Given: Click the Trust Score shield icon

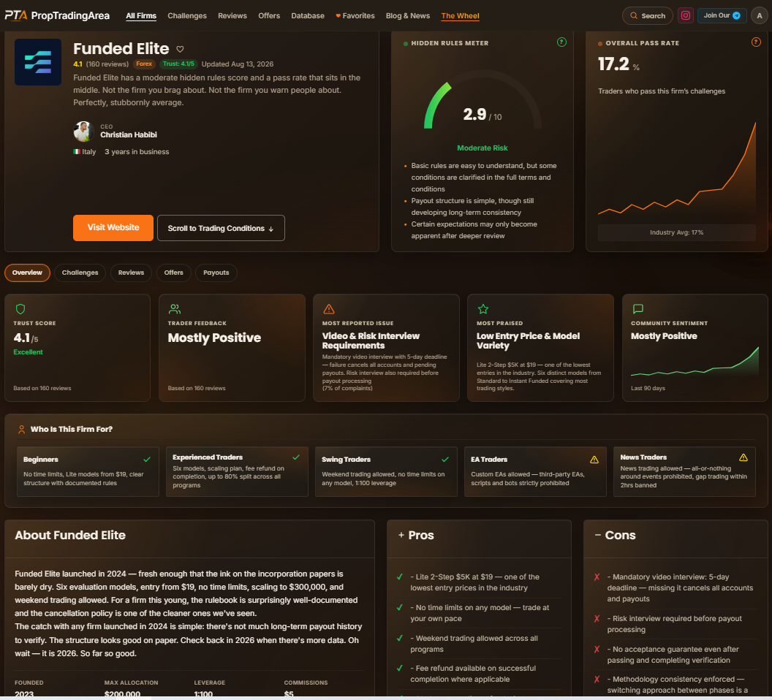Looking at the screenshot, I should coord(20,309).
